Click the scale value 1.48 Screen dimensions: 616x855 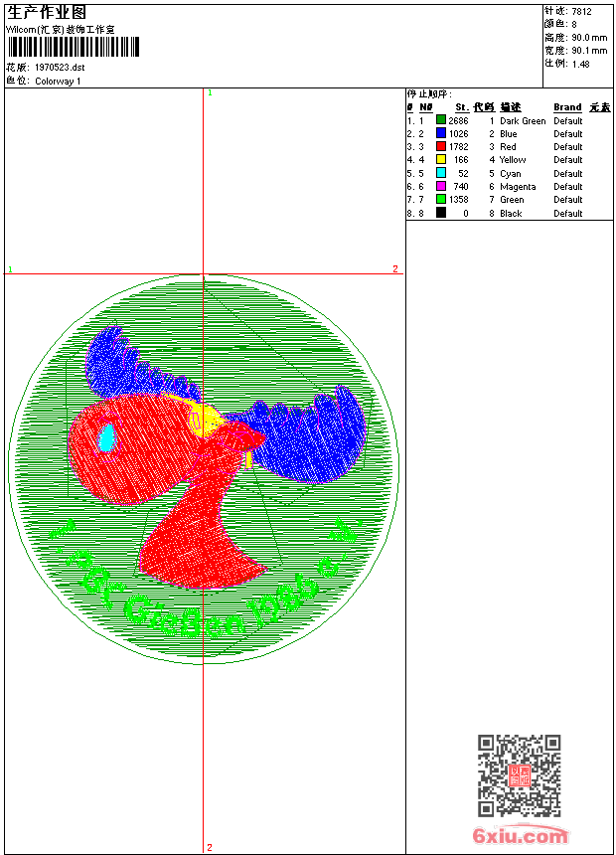click(580, 64)
